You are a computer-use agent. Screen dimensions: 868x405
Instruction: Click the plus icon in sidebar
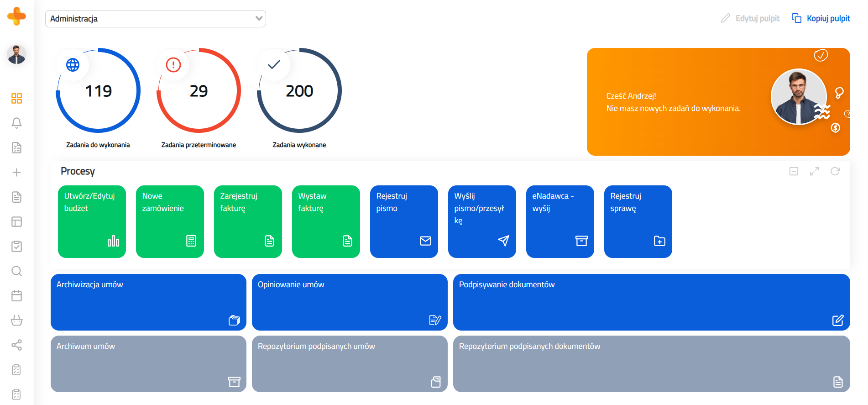point(16,172)
